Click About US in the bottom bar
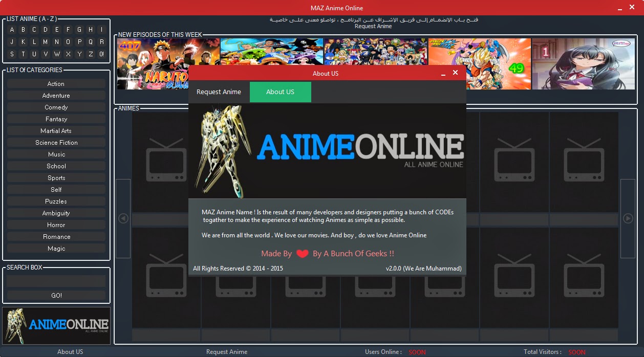Screen dimensions: 644x357 [70, 352]
